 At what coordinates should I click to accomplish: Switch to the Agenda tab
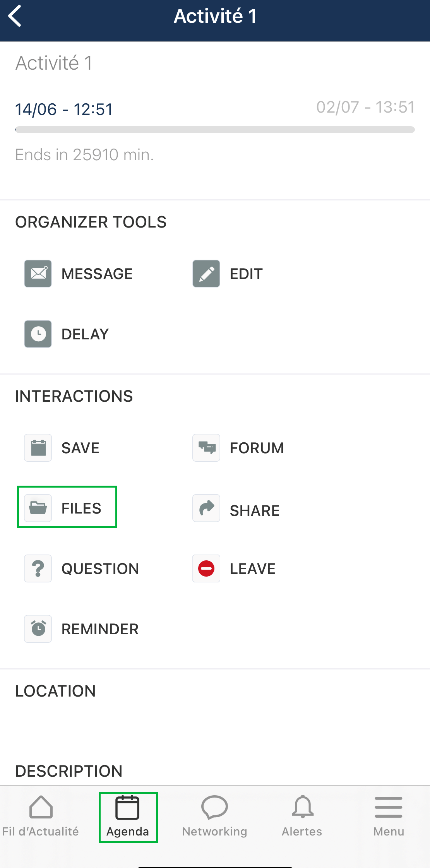click(x=128, y=817)
